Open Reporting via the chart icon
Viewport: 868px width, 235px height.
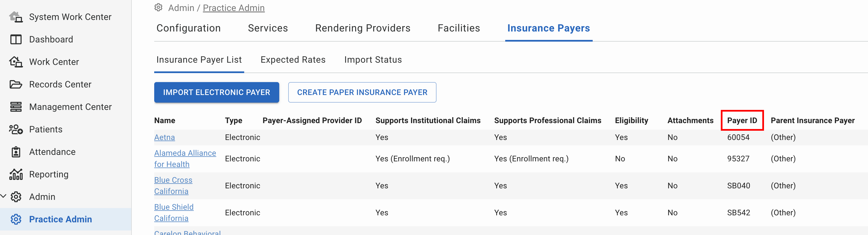pos(16,174)
